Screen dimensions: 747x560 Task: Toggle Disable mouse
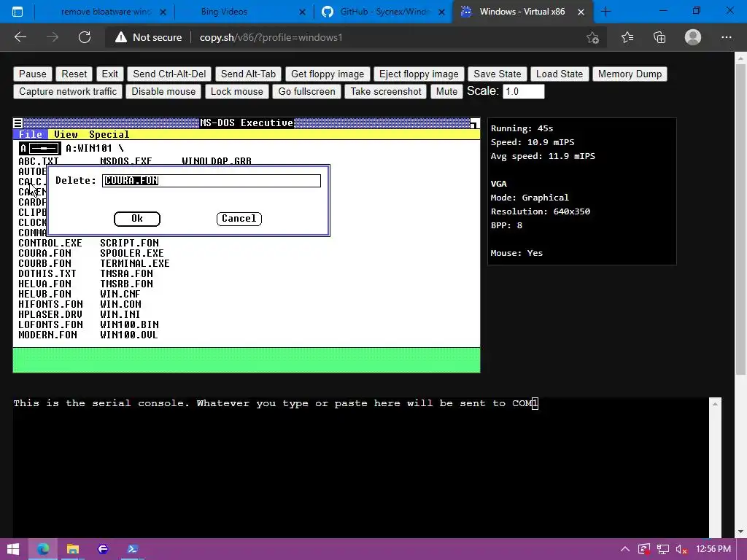pos(163,91)
